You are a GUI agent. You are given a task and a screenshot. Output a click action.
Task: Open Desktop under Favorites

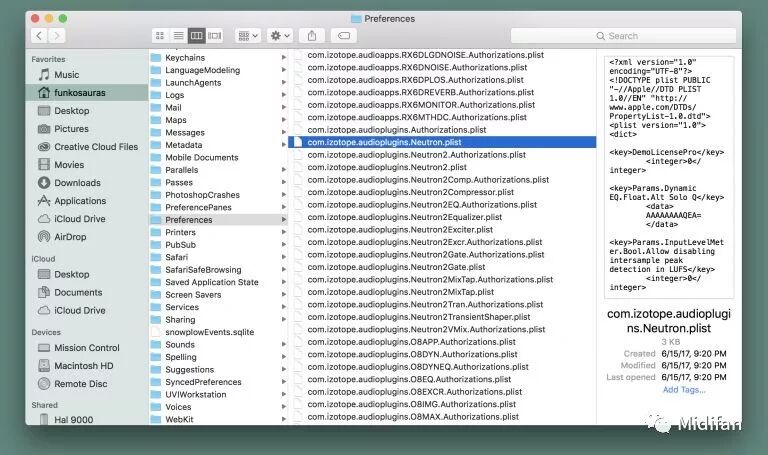pyautogui.click(x=87, y=111)
